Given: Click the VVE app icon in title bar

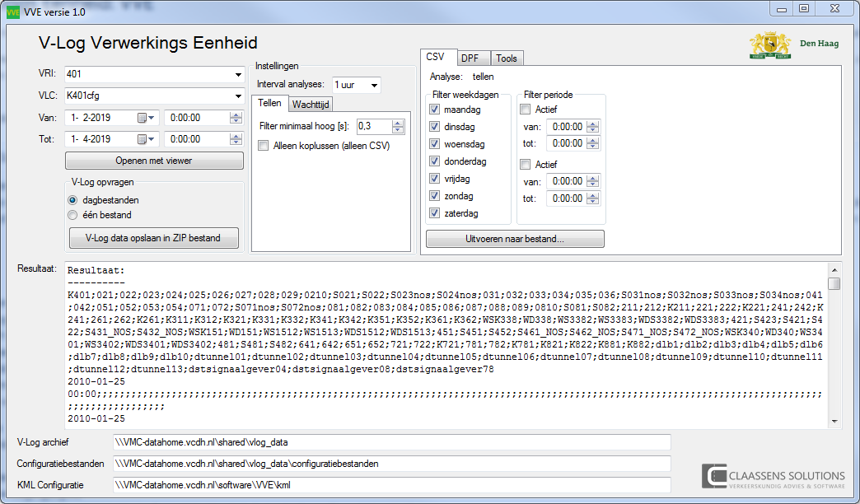Looking at the screenshot, I should coord(12,12).
